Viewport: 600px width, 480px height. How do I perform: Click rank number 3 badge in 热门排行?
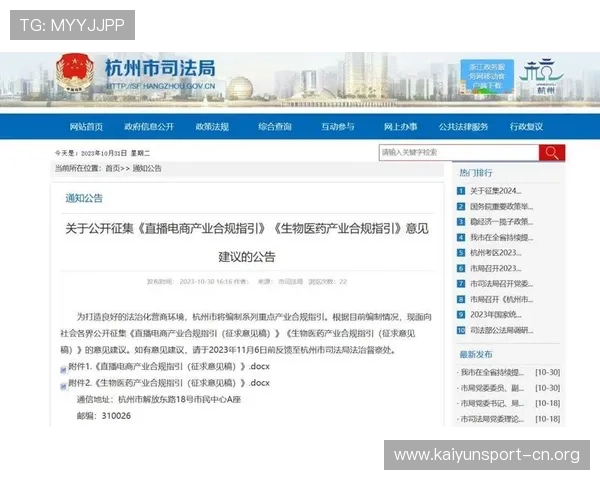click(461, 222)
